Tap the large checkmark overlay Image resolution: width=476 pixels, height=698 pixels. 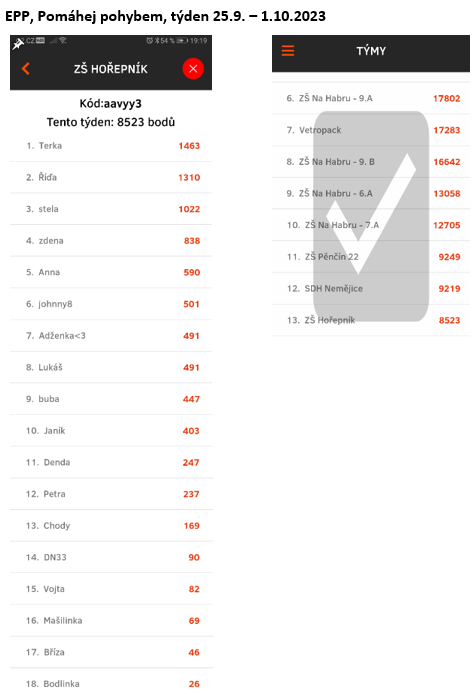pos(371,216)
